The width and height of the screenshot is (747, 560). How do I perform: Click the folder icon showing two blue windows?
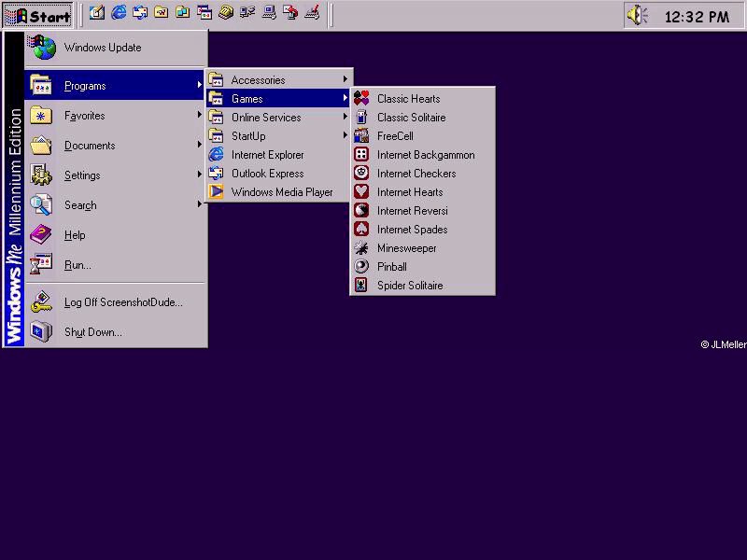coord(183,13)
